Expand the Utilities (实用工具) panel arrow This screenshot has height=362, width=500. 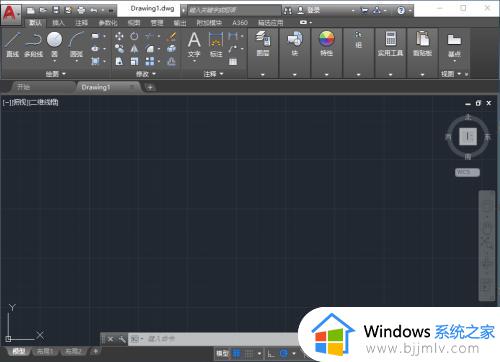(390, 75)
